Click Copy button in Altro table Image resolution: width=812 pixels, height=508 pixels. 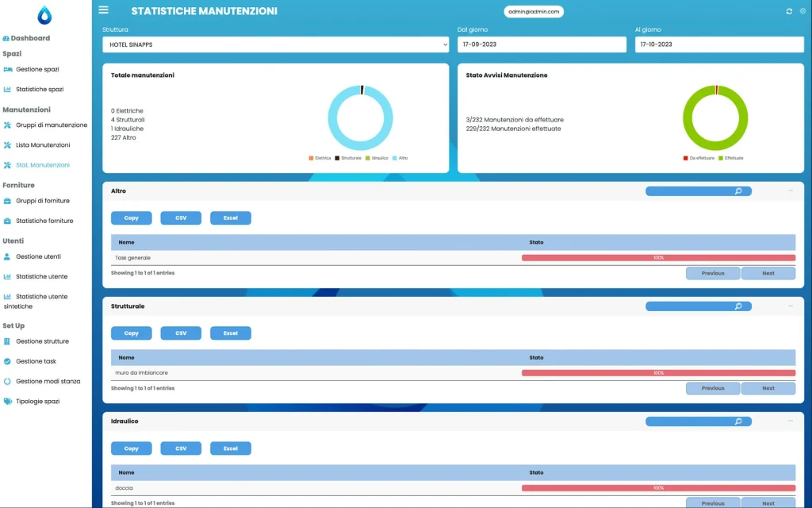pos(132,218)
